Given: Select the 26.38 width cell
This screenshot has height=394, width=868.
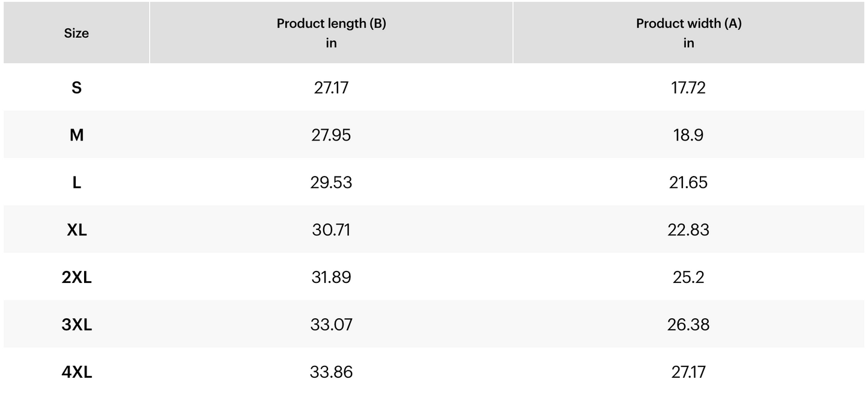Looking at the screenshot, I should (688, 325).
